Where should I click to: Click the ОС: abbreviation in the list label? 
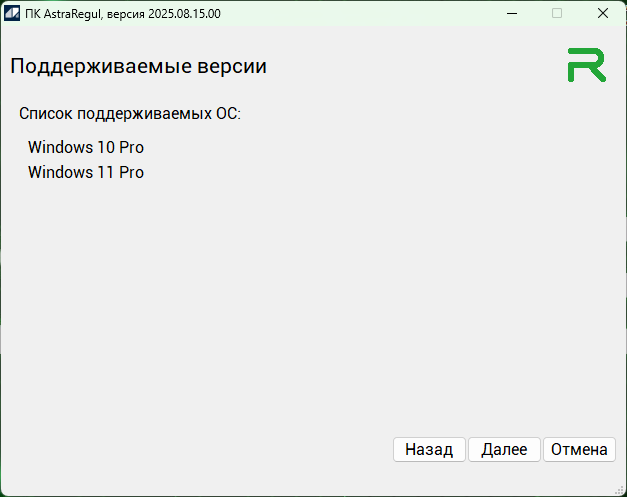pos(229,113)
